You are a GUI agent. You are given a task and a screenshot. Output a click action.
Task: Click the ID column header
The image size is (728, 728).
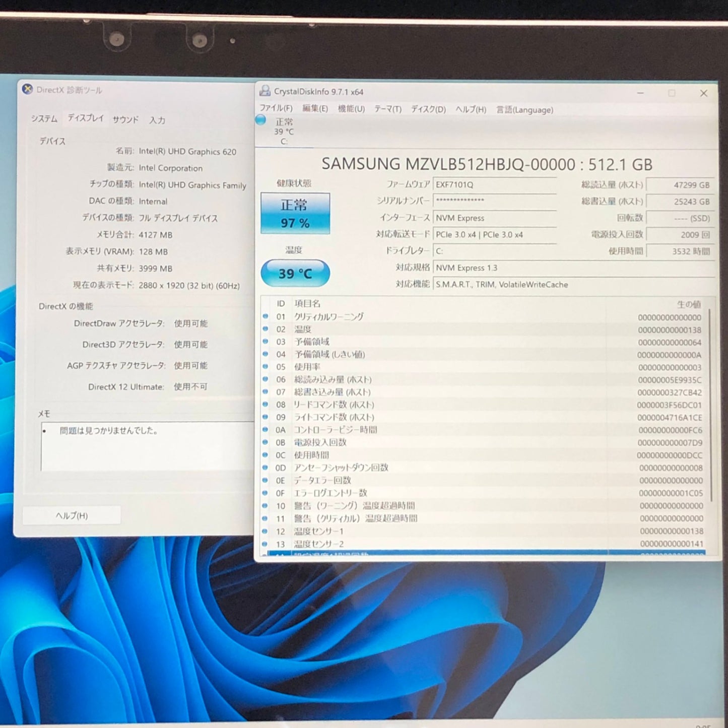(x=281, y=303)
